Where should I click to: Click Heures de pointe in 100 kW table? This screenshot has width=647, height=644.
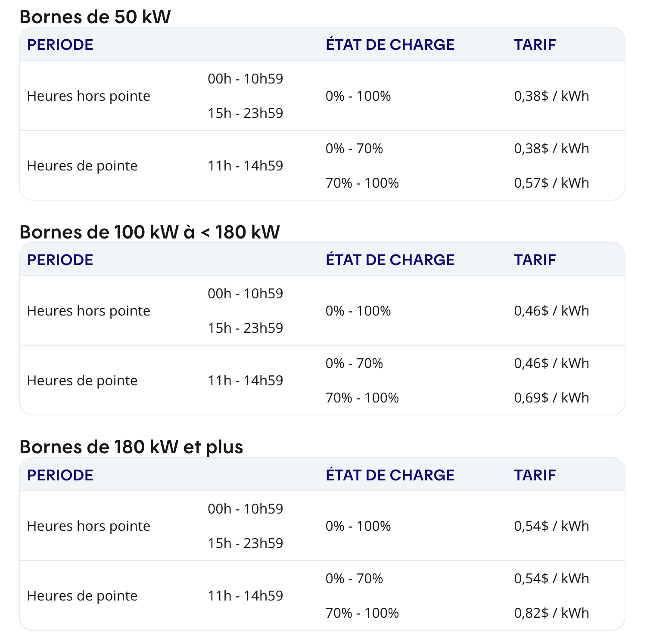click(x=82, y=381)
